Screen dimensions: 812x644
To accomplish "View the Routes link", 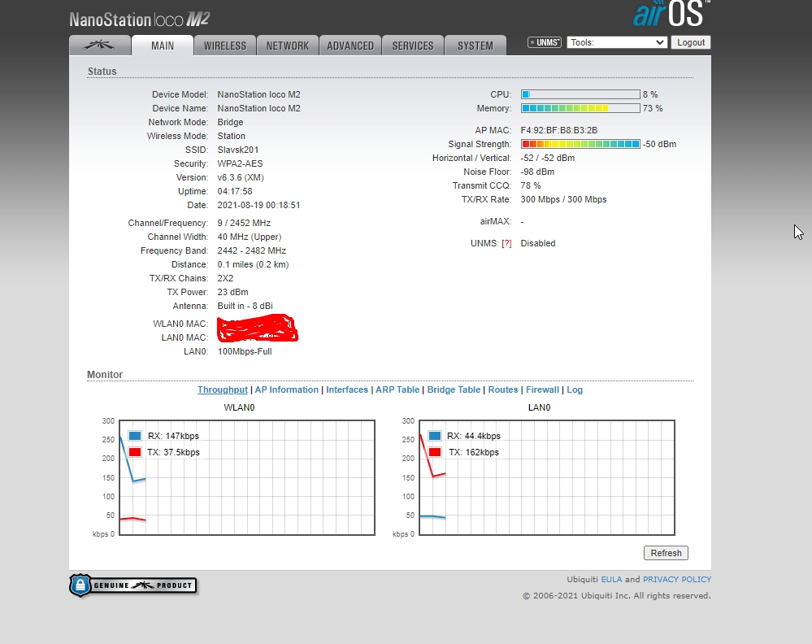I will click(x=503, y=389).
